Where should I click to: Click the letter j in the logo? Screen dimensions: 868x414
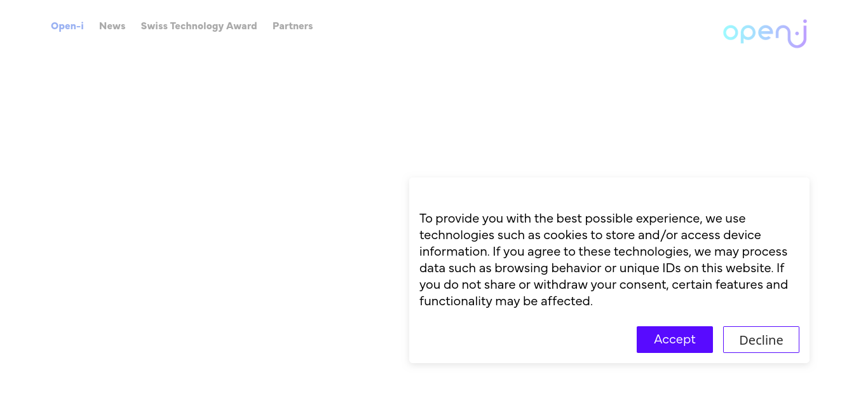pos(799,34)
